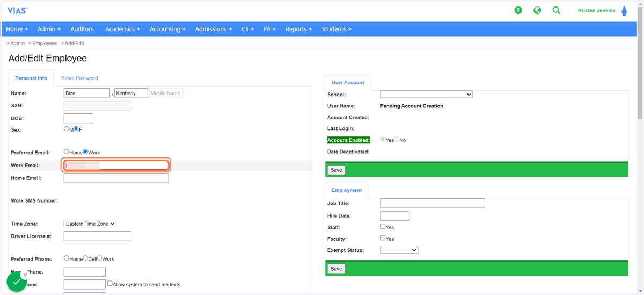
Task: Open the Time Zone dropdown
Action: 90,224
